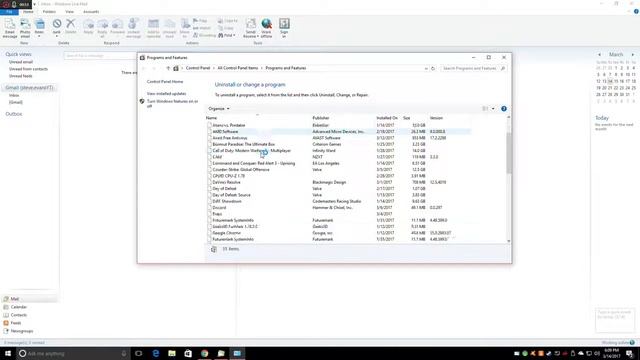This screenshot has height=360, width=640.
Task: Switch to the Accounts ribbon tab
Action: point(91,12)
